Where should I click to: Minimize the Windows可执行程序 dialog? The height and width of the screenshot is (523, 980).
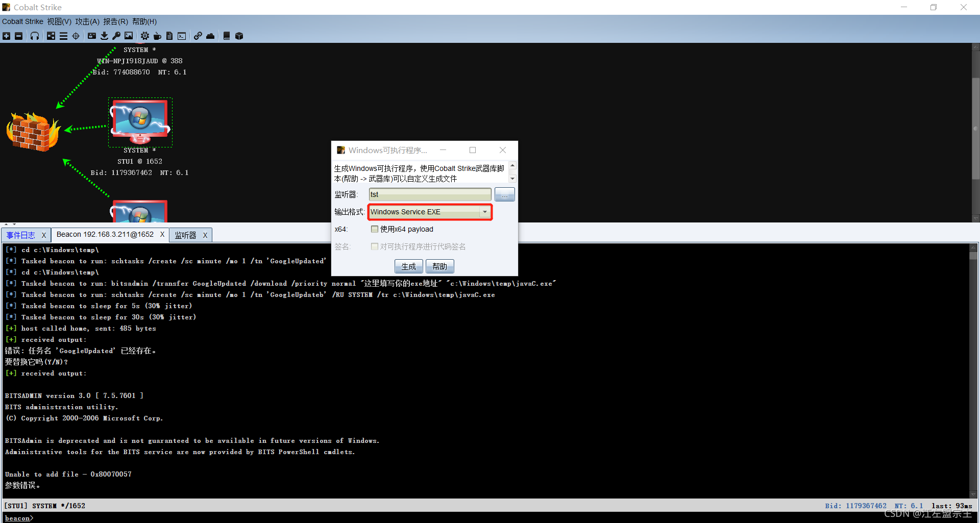443,150
